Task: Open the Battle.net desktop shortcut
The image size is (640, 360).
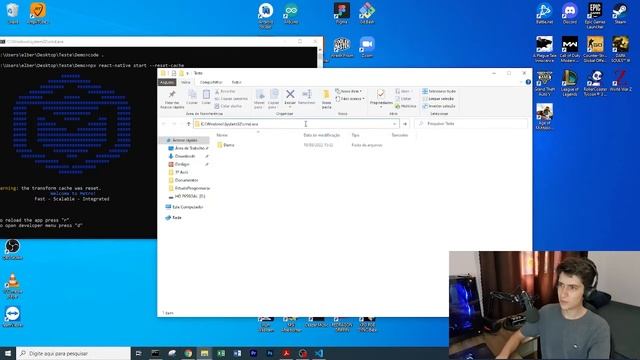Action: pos(544,13)
